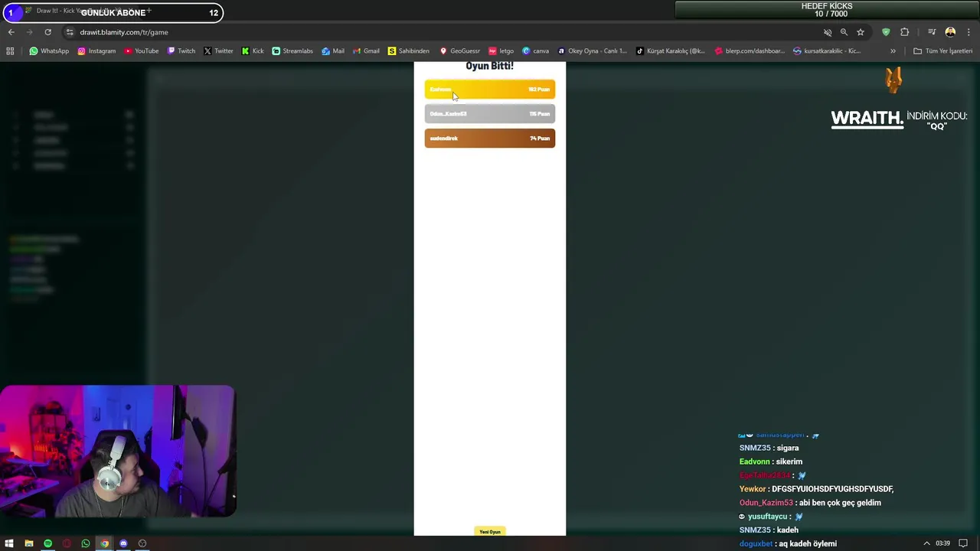Click SNMZ35's 'sigara' chat message
980x551 pixels.
[788, 448]
